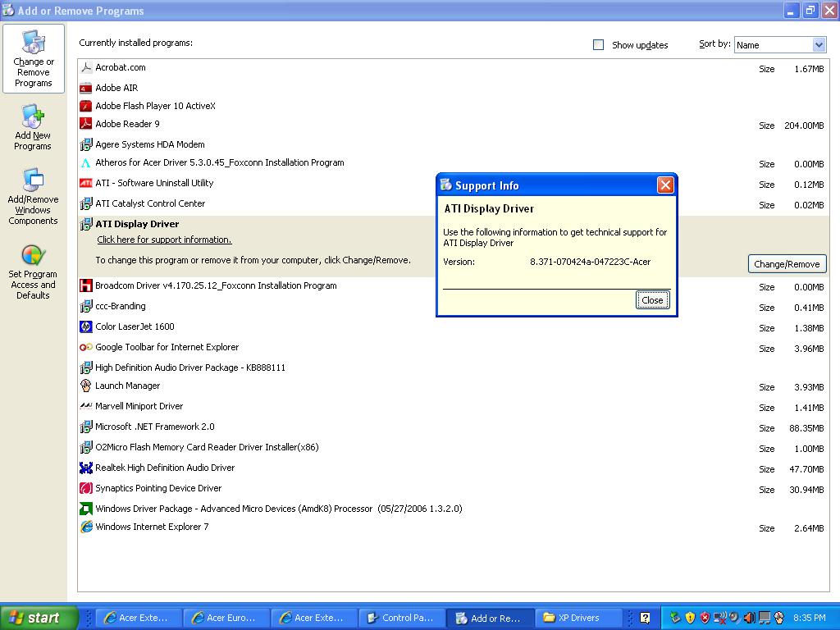Screen dimensions: 840x630
Task: Select the Microsoft .NET Framework 2.0 icon
Action: [85, 427]
